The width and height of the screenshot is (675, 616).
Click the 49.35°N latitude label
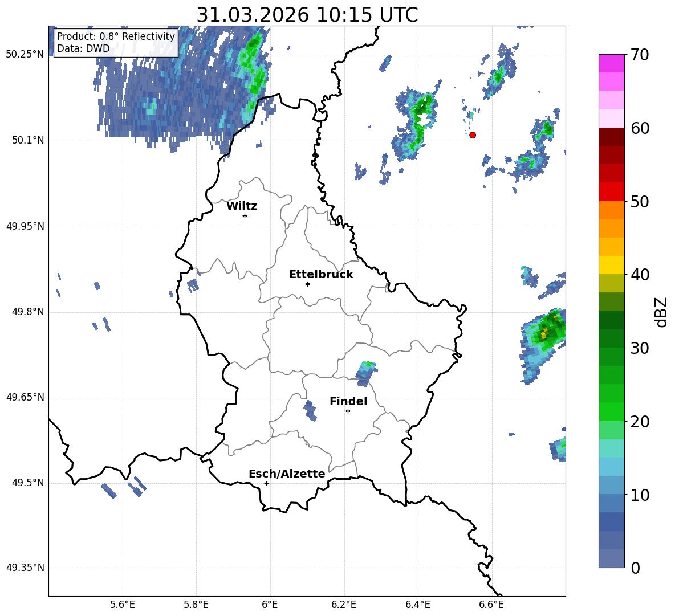pos(25,568)
